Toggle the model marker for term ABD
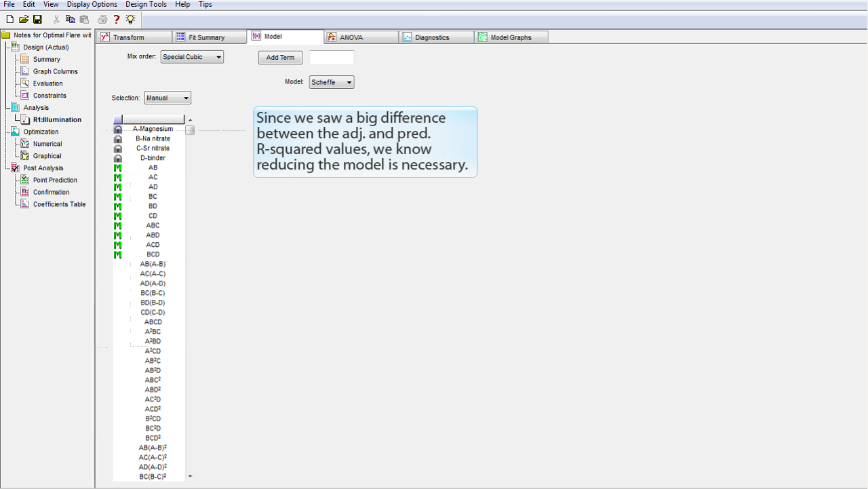 [x=117, y=235]
